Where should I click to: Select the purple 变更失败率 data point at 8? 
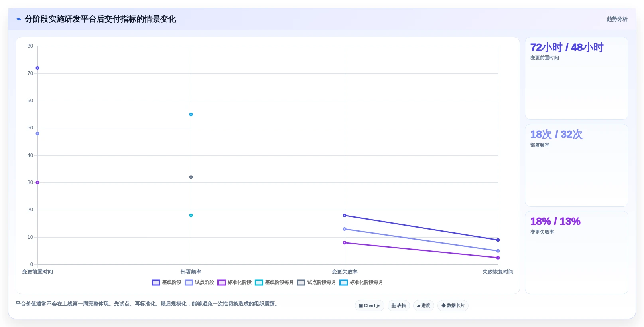tap(345, 243)
